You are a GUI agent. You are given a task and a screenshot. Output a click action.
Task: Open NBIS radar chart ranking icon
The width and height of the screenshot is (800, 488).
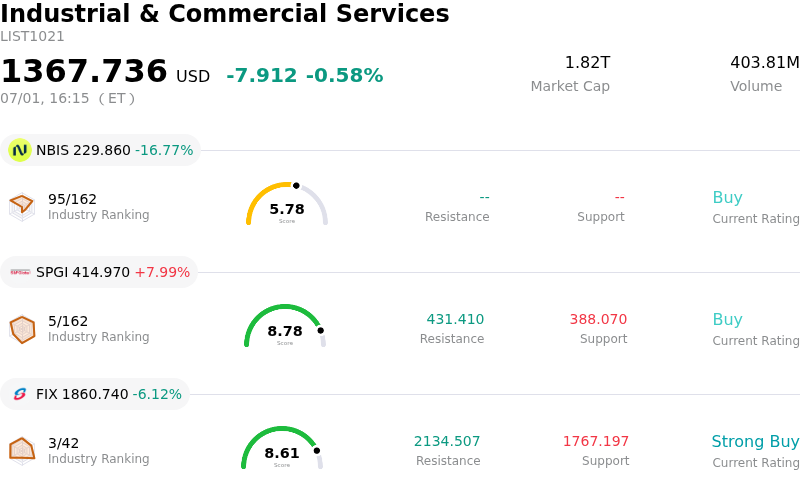(22, 207)
